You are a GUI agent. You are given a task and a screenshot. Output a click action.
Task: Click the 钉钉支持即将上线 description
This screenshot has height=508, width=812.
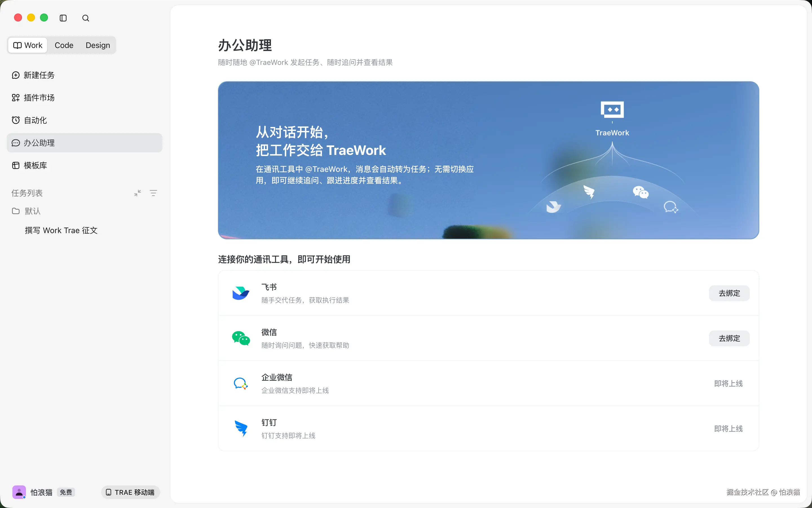click(288, 436)
